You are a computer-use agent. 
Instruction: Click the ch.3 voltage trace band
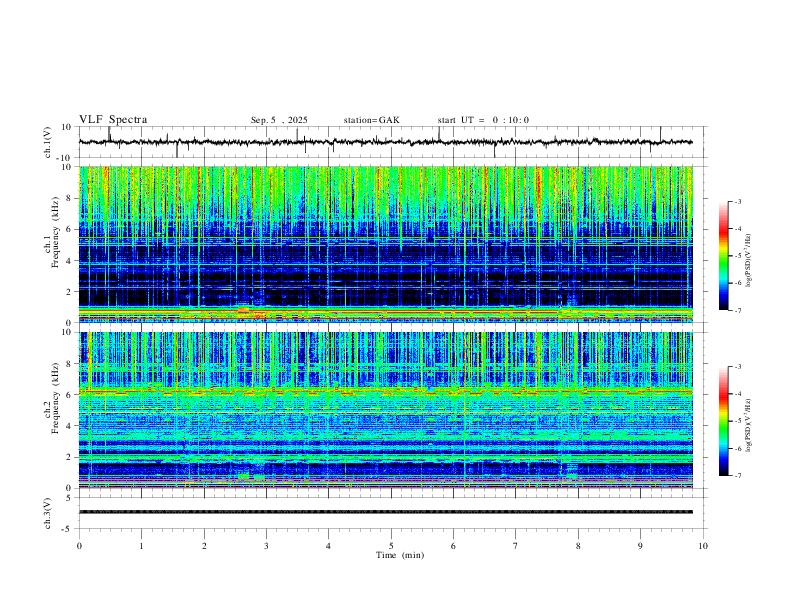click(385, 512)
